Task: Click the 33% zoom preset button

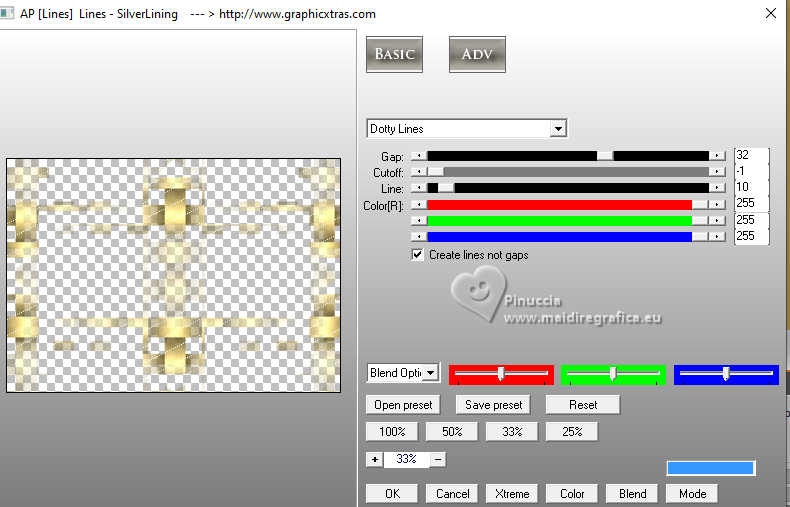Action: tap(512, 431)
